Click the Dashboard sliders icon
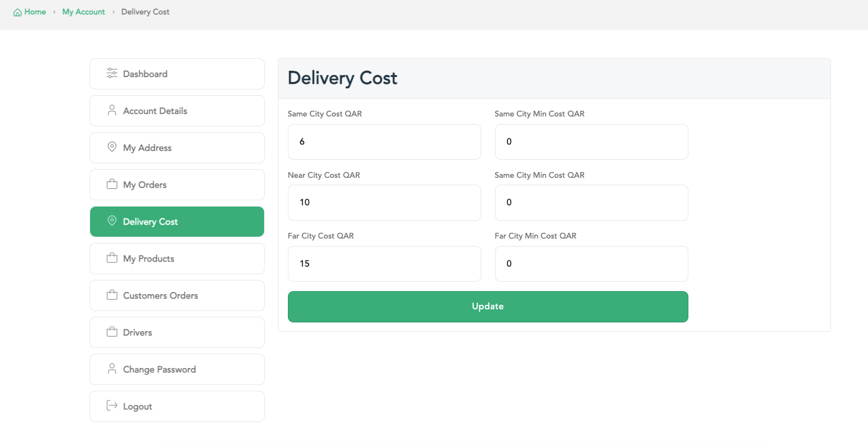Screen dimensions: 868x442 [x=112, y=73]
